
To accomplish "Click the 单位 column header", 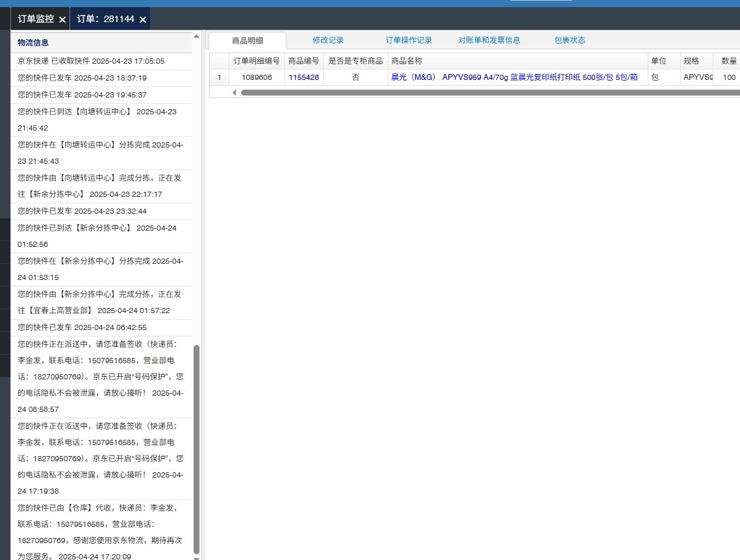I will [664, 61].
